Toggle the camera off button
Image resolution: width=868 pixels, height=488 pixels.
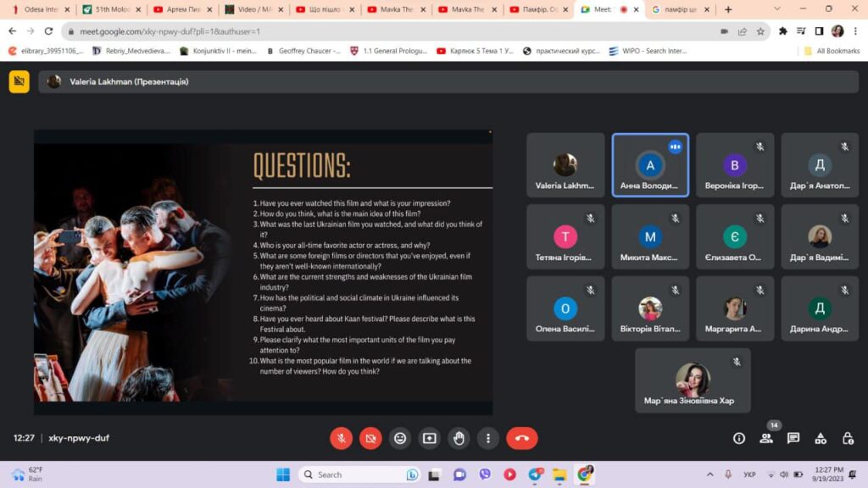click(370, 438)
